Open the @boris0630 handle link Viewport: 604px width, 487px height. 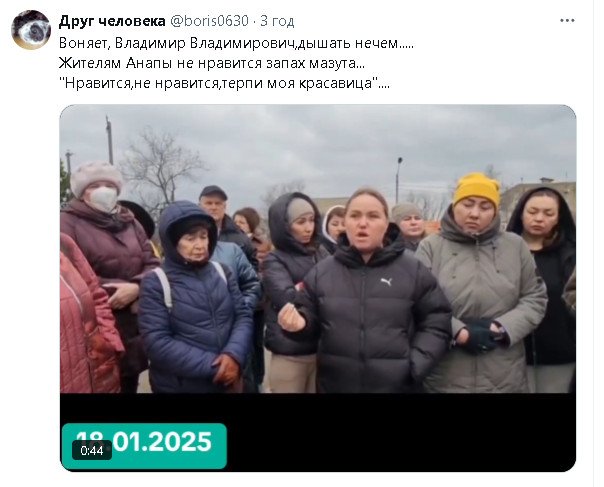tap(209, 21)
